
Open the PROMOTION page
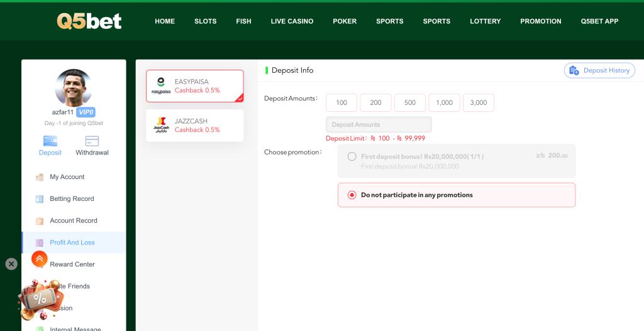click(x=540, y=21)
